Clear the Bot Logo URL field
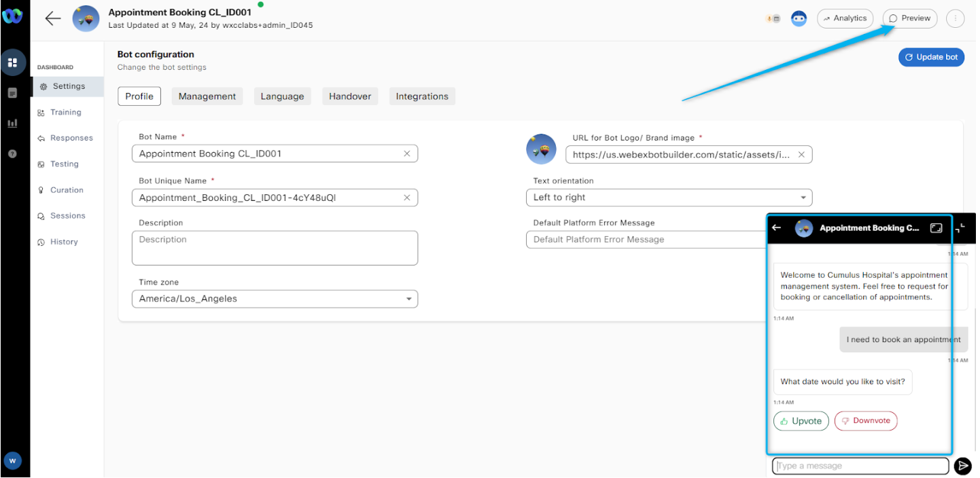Screen dimensions: 980x478 [x=801, y=155]
